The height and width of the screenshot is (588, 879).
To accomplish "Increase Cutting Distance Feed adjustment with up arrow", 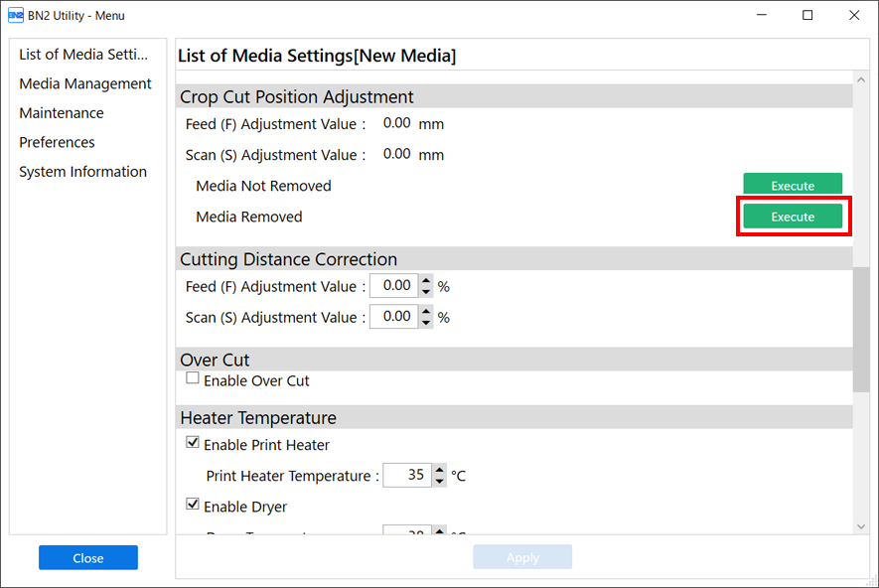I will 426,280.
